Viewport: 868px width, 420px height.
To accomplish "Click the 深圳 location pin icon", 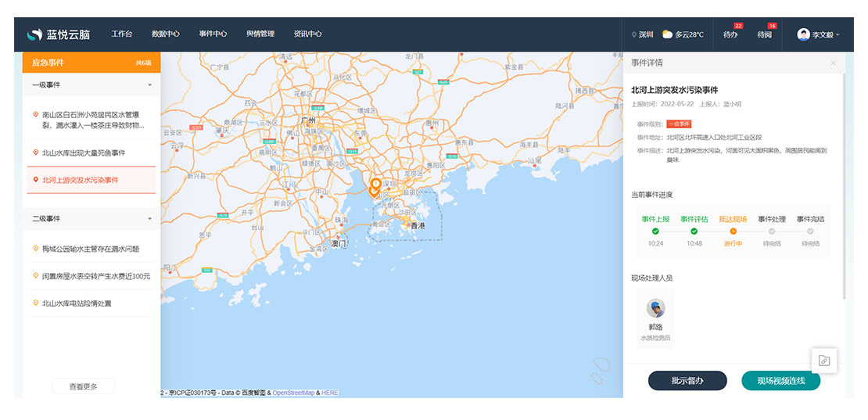I will pos(634,34).
